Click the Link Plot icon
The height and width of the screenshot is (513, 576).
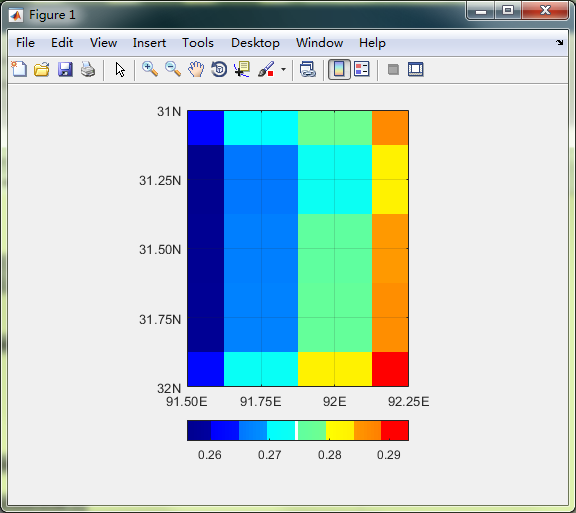coord(308,69)
